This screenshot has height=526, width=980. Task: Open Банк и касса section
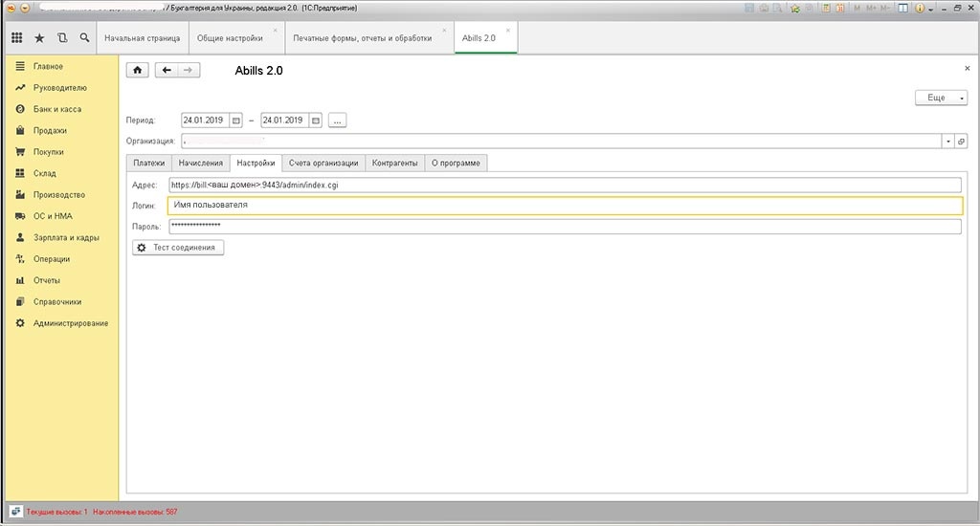[57, 109]
